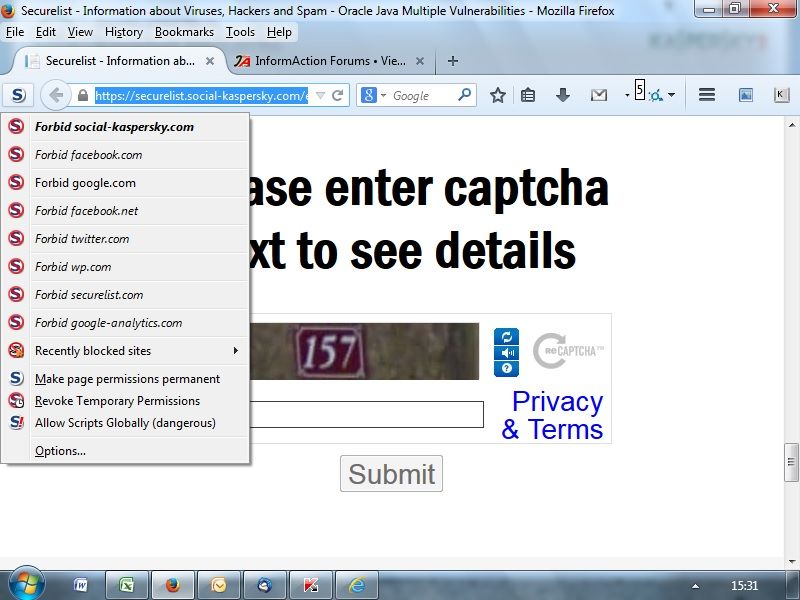Open the Bookmarks menu

(184, 32)
